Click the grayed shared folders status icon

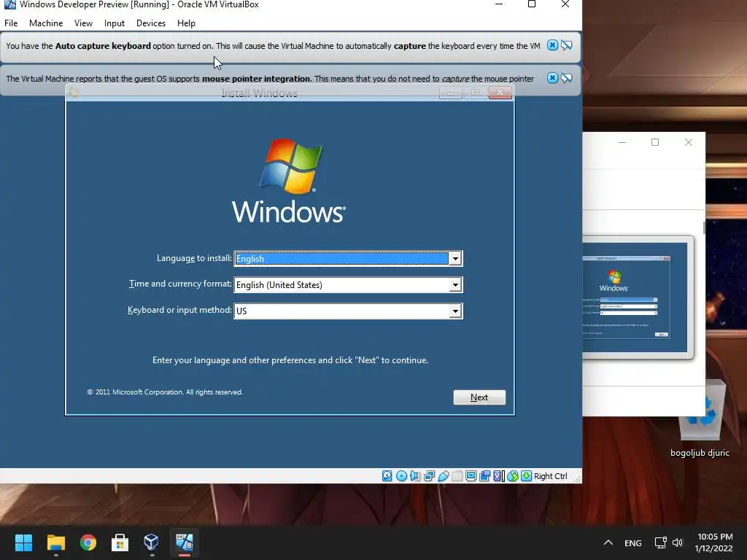coord(457,475)
